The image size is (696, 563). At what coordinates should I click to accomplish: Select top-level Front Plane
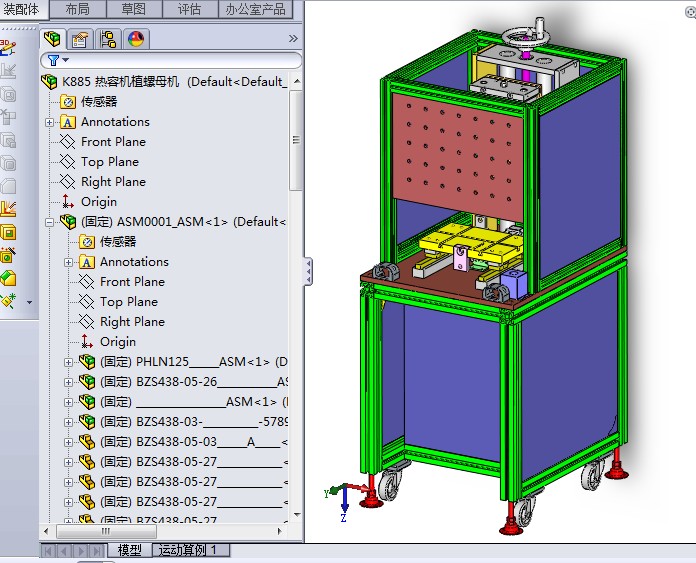113,142
